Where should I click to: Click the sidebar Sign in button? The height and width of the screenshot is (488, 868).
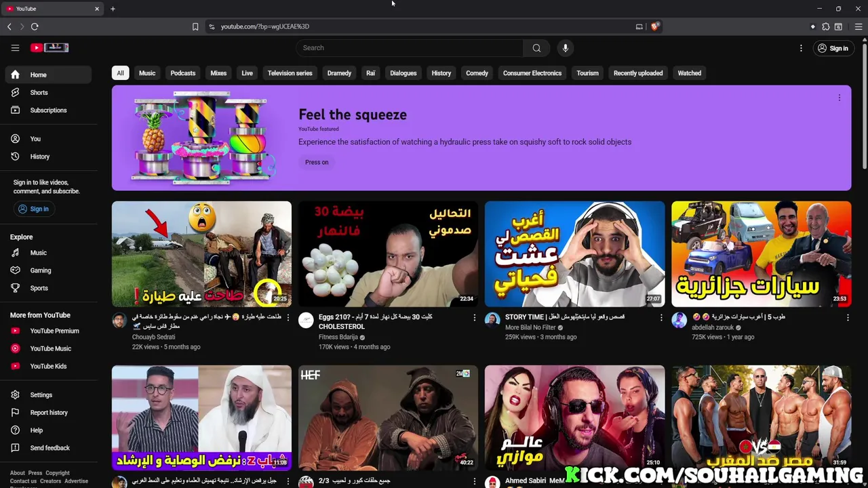[x=33, y=209]
